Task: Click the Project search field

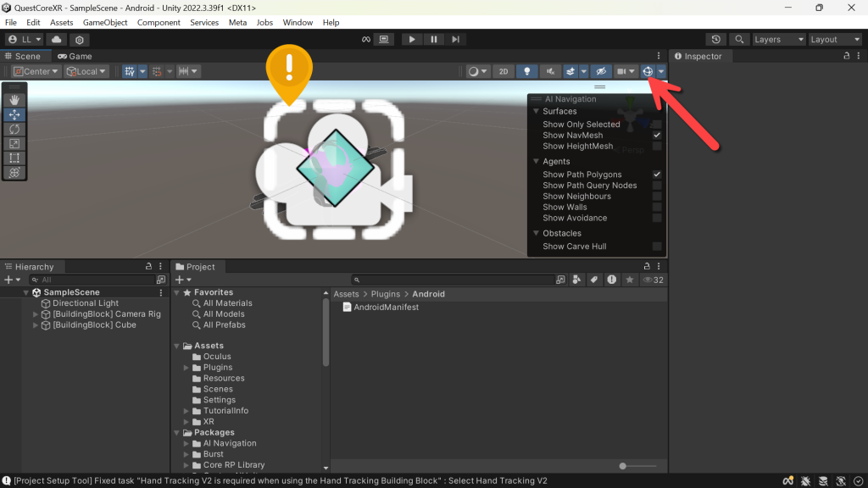Action: [454, 280]
